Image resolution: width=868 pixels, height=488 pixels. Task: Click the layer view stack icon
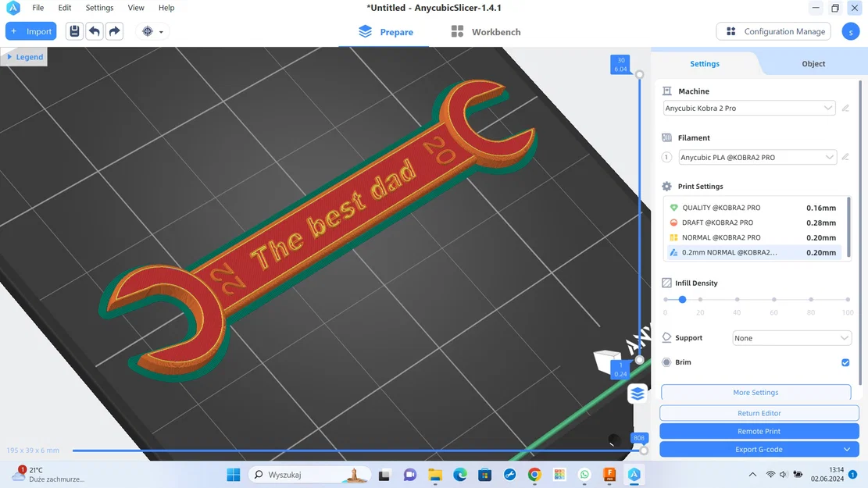pos(638,394)
